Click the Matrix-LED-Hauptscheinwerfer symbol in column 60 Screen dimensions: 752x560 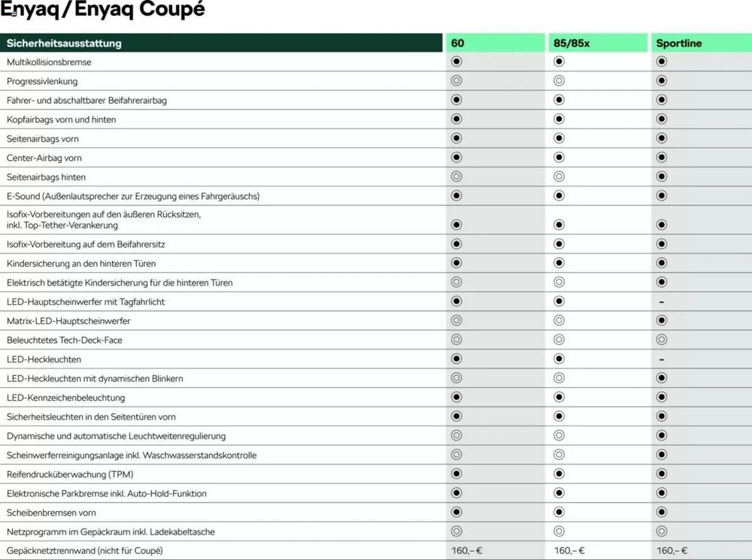(x=456, y=320)
